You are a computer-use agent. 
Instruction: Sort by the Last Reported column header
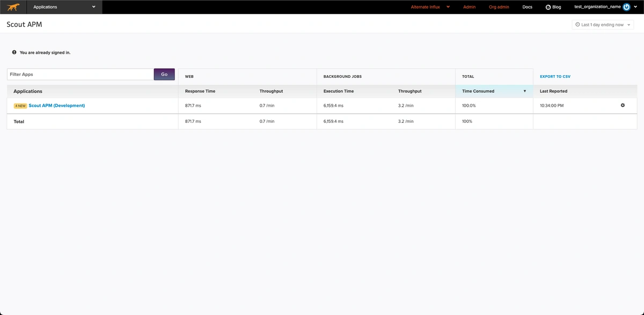[553, 91]
